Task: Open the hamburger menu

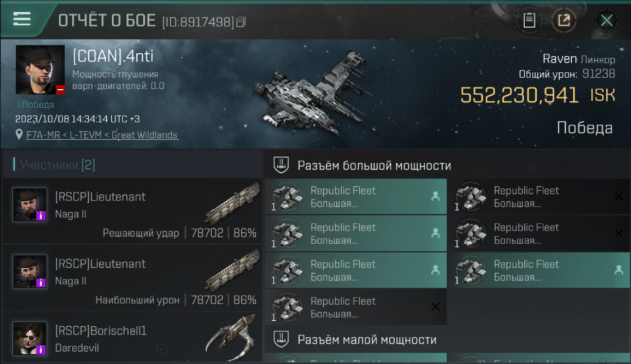Action: (x=22, y=19)
